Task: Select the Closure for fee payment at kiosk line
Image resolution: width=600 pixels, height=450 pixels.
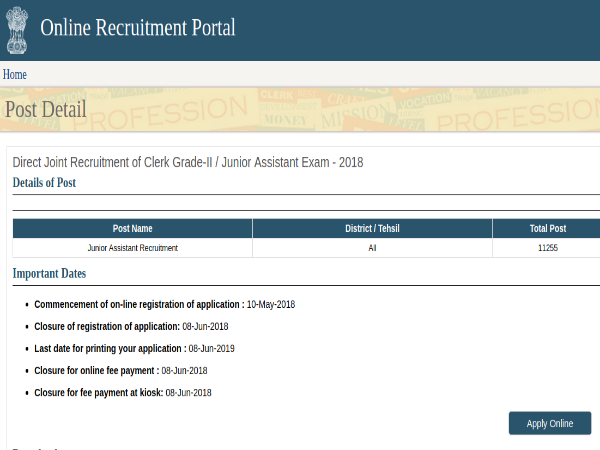Action: [x=122, y=392]
